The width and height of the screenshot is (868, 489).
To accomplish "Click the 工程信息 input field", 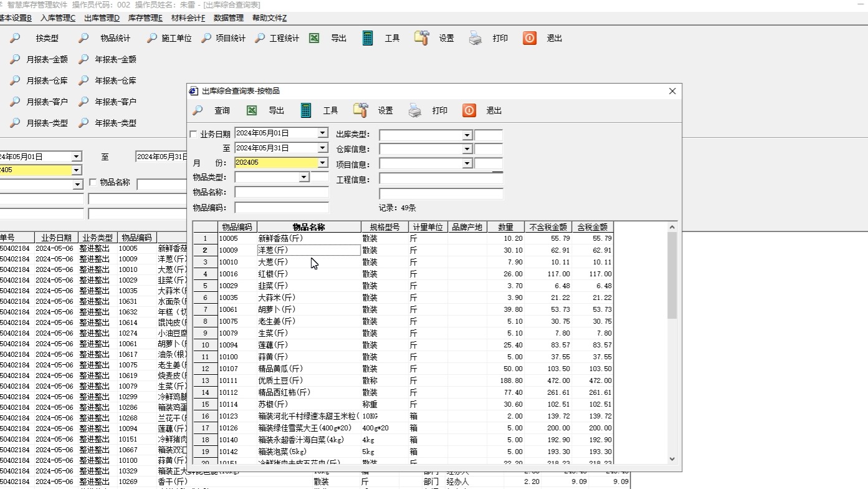I will click(441, 179).
